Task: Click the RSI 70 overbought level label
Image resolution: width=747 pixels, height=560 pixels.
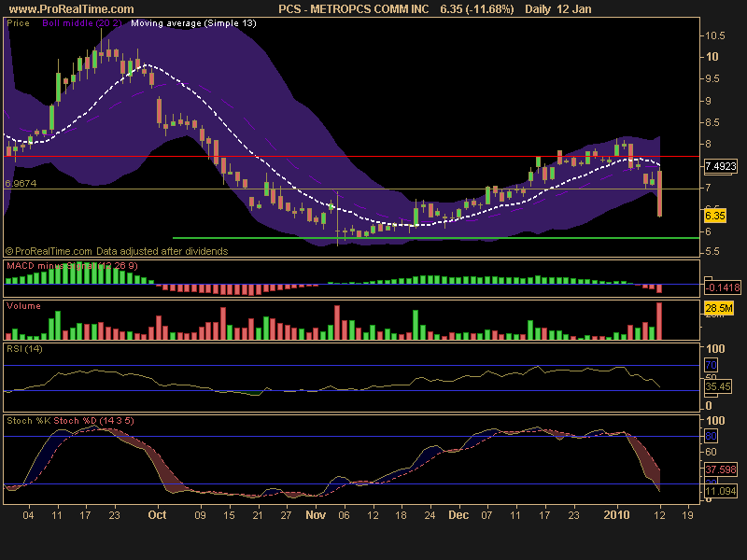Action: point(711,365)
